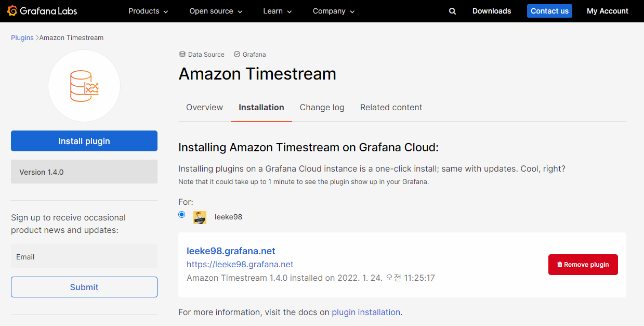The image size is (644, 326).
Task: Click the leeke98 instance avatar icon
Action: [x=200, y=216]
